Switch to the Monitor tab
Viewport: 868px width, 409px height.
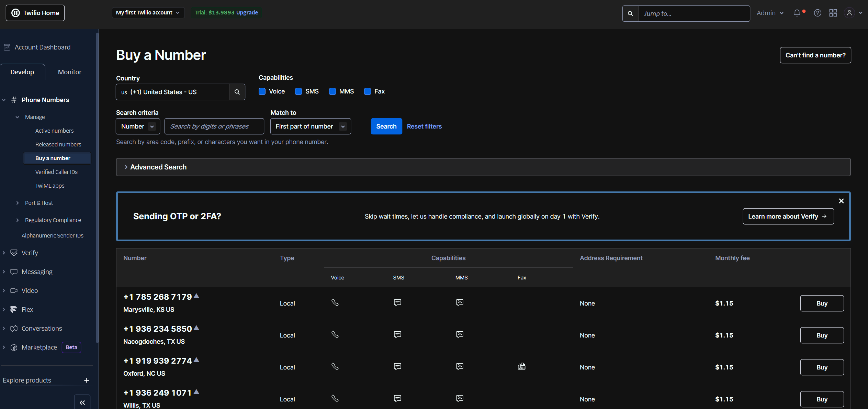(69, 72)
